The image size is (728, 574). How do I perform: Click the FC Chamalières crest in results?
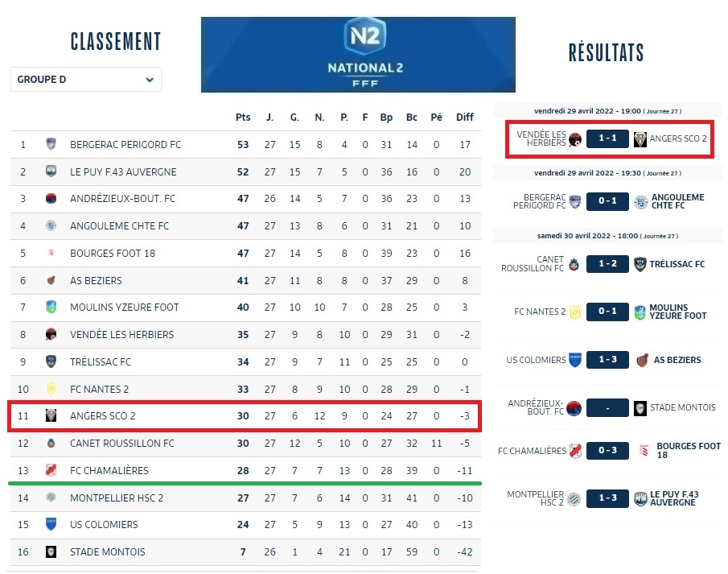575,451
